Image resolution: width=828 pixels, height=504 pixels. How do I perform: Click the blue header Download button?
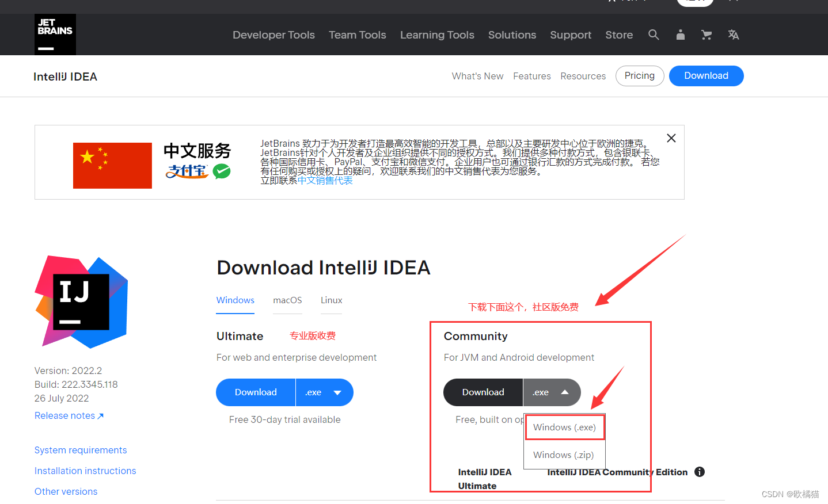(706, 76)
